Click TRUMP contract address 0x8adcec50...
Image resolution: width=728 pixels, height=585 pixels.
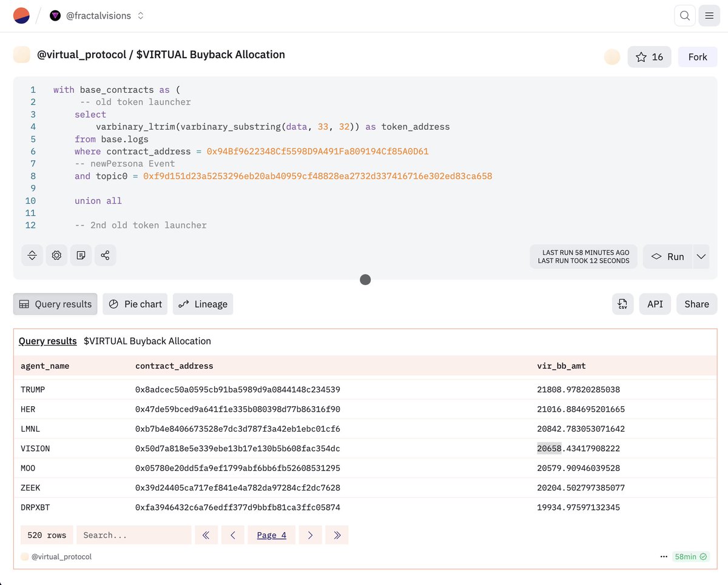(238, 390)
